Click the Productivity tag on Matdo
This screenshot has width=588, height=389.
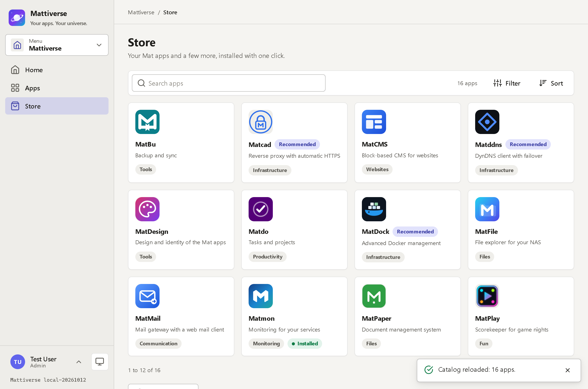tap(267, 257)
